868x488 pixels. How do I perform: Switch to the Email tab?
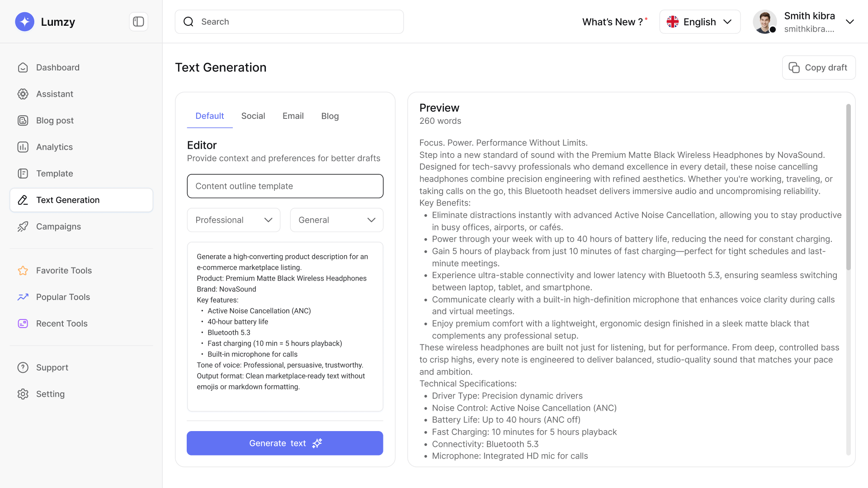pyautogui.click(x=293, y=116)
